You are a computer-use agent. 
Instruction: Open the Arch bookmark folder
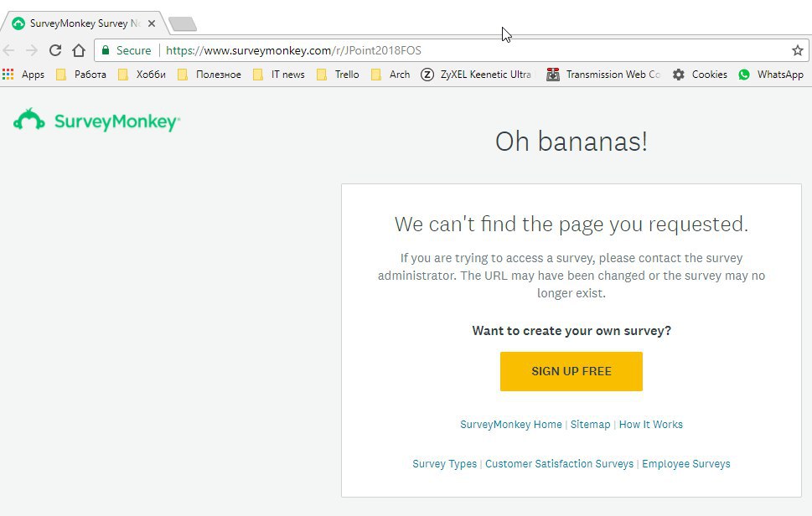(x=390, y=75)
